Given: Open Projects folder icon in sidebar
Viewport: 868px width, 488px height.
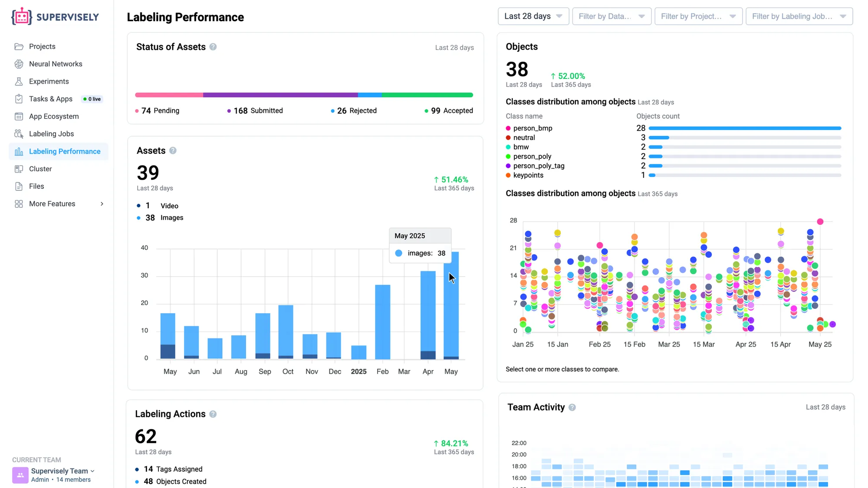Looking at the screenshot, I should [x=19, y=46].
